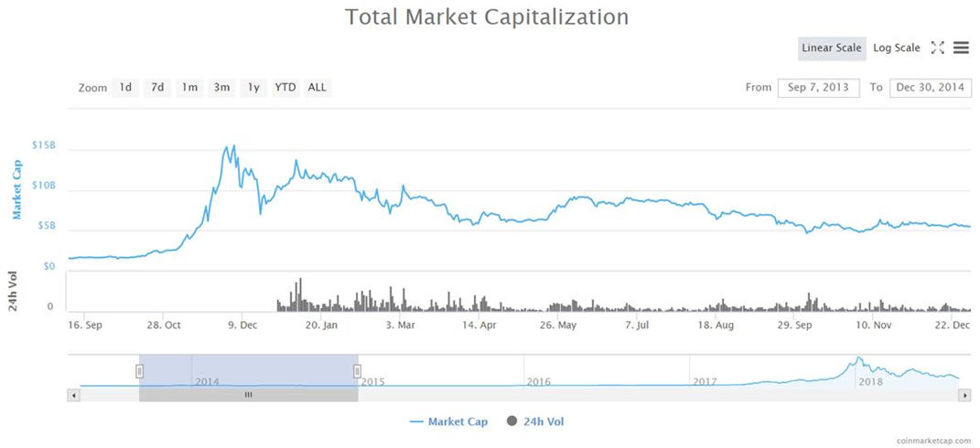The height and width of the screenshot is (448, 980).
Task: Click the scrollbar left arrow
Action: click(74, 395)
